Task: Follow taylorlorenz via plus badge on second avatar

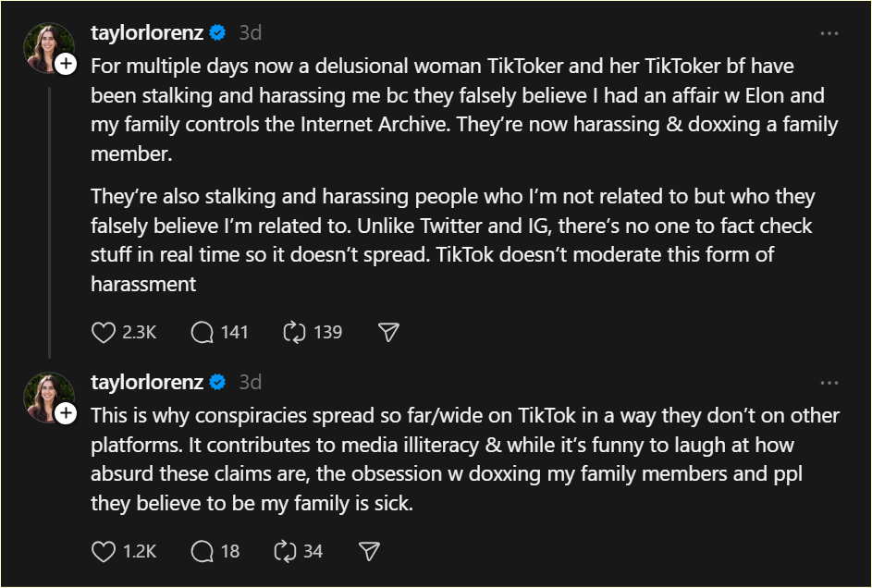Action: pos(66,413)
